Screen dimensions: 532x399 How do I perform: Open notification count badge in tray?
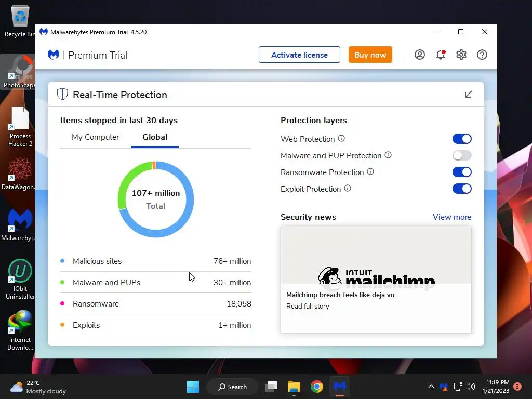(517, 387)
